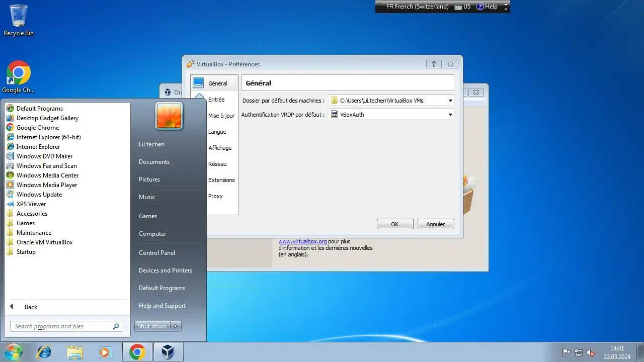The image size is (644, 362).
Task: Open the www.virtualbox.org link
Action: (302, 241)
